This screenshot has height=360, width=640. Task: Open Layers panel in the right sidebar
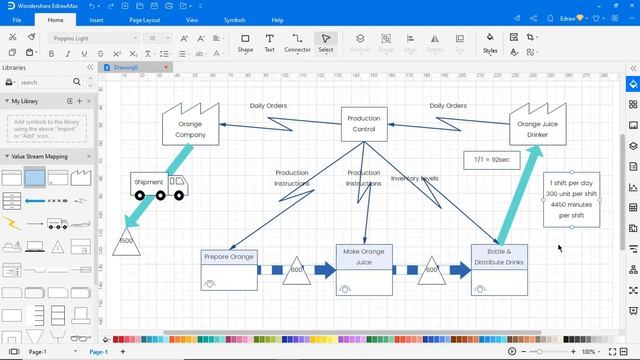click(633, 146)
